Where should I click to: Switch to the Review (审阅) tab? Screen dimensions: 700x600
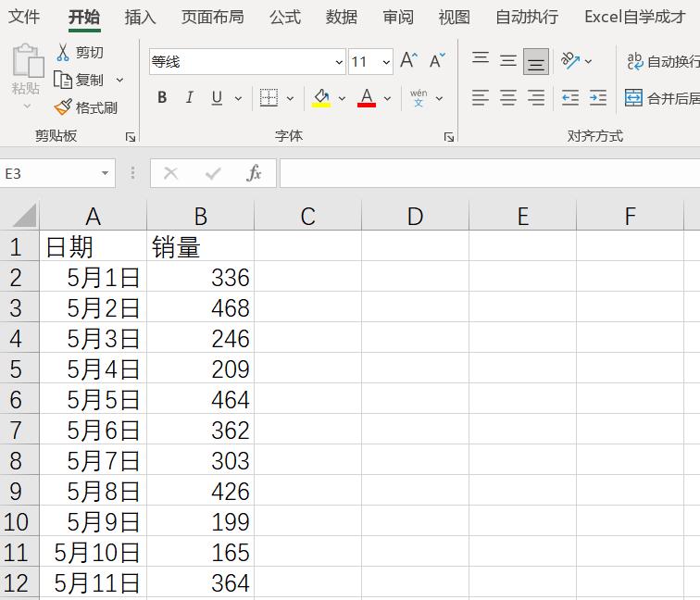coord(398,17)
